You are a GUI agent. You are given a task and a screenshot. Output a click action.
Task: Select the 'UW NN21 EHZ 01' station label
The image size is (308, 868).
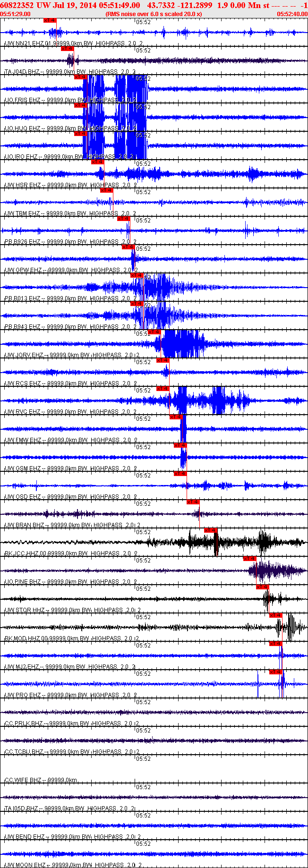(x=27, y=43)
